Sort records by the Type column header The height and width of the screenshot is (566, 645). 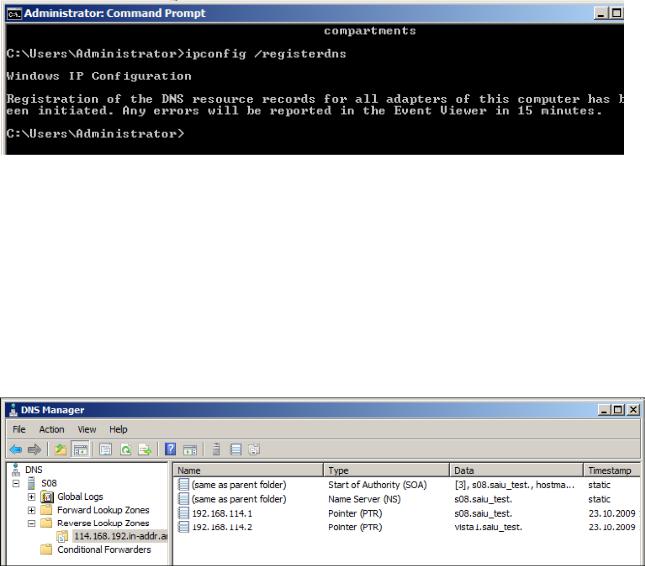[x=386, y=470]
